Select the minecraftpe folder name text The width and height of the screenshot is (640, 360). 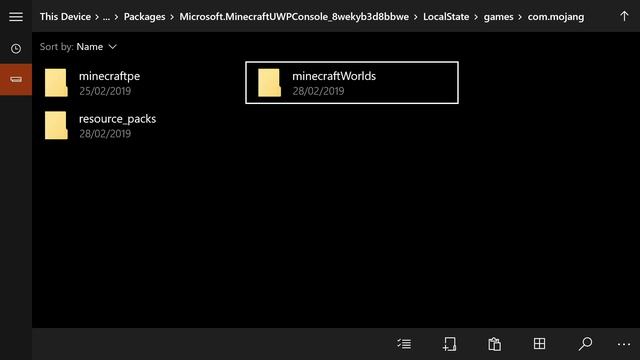point(109,76)
